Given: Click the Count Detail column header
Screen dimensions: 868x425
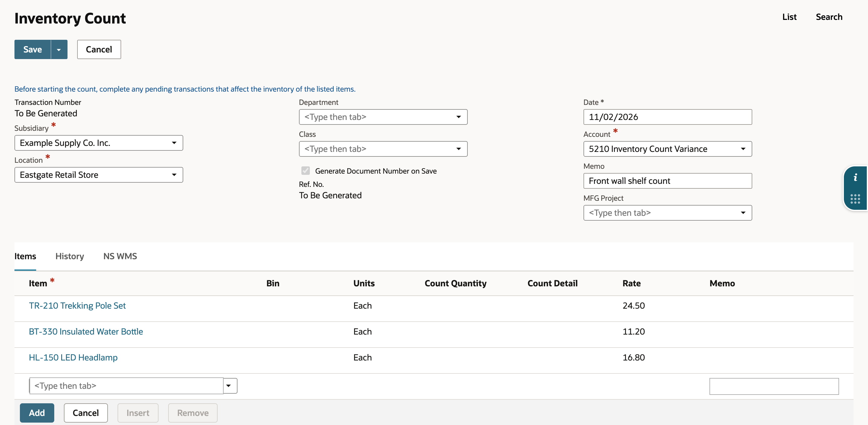Looking at the screenshot, I should tap(552, 283).
